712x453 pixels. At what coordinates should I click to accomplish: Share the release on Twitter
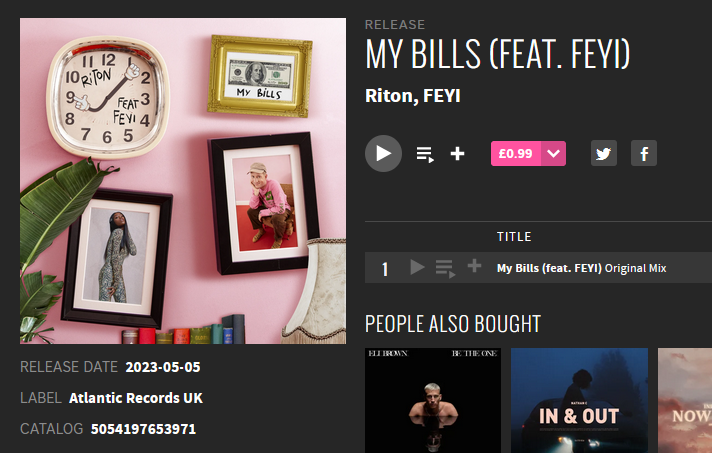point(603,153)
